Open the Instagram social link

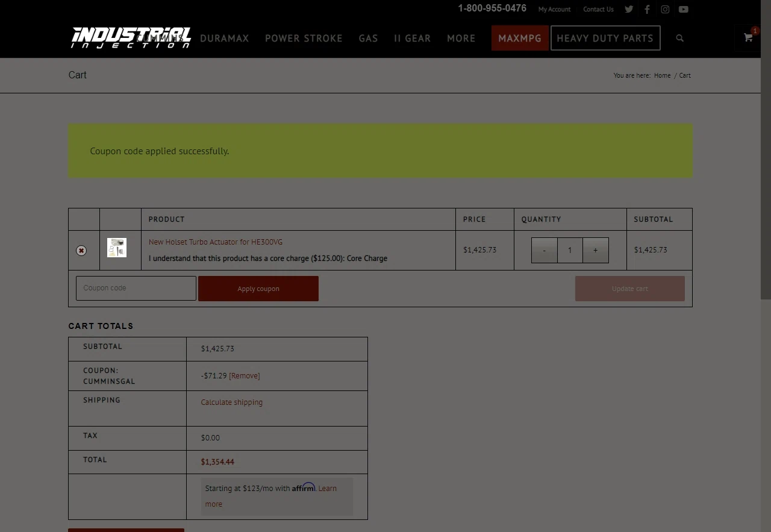665,9
